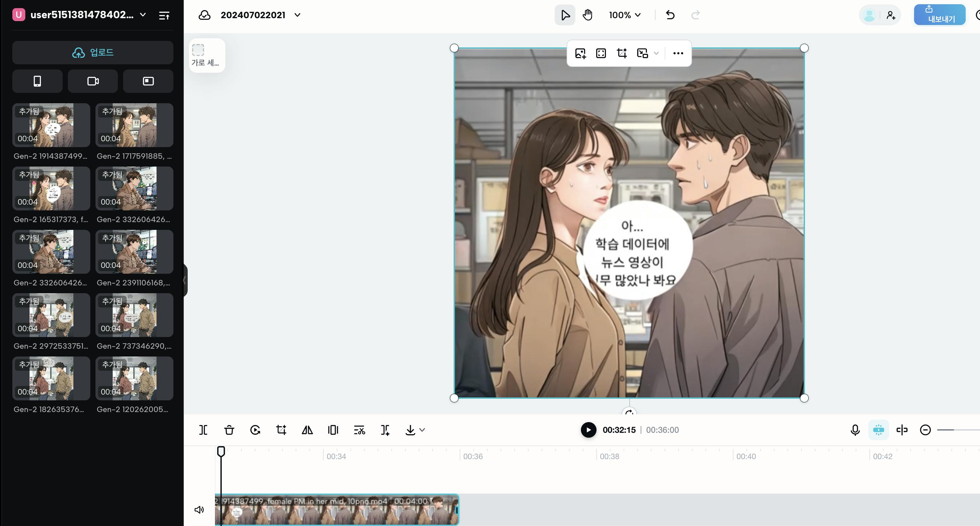Viewport: 980px width, 526px height.
Task: Open the three-dots more options menu
Action: [x=678, y=53]
